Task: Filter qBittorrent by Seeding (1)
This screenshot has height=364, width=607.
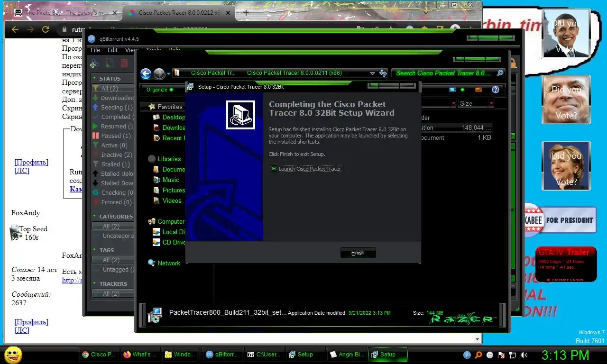Action: 113,107
